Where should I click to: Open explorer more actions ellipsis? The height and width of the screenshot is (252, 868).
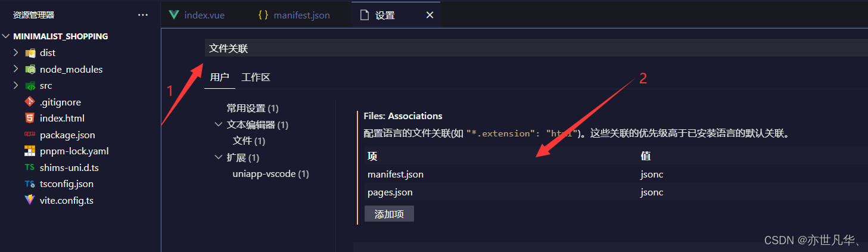click(143, 15)
